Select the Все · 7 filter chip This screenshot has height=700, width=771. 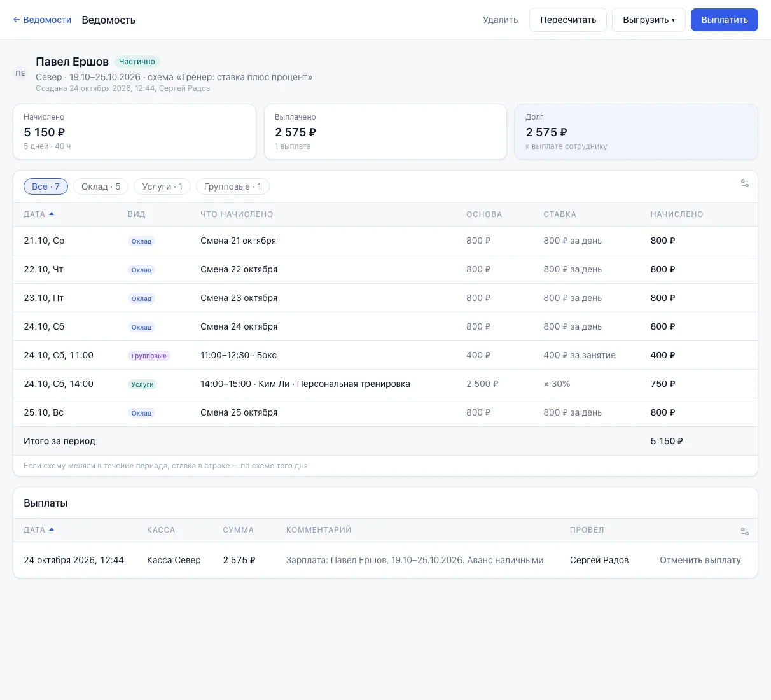[x=46, y=186]
